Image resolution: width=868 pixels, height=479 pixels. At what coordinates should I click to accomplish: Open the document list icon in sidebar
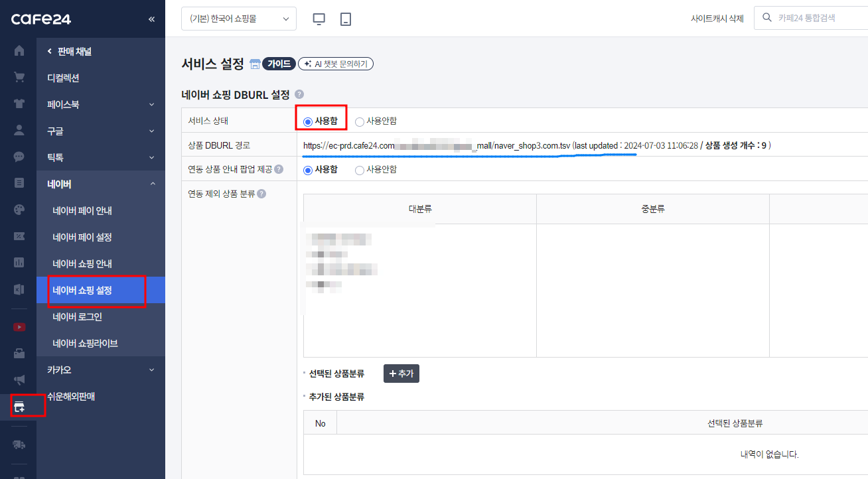tap(19, 183)
